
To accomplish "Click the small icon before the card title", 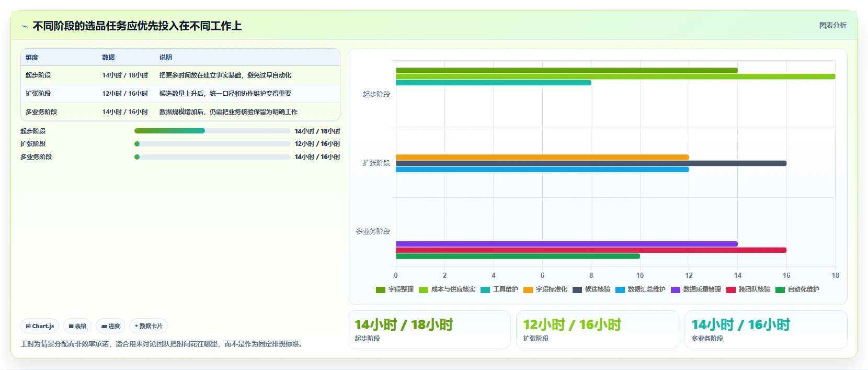I will [25, 26].
